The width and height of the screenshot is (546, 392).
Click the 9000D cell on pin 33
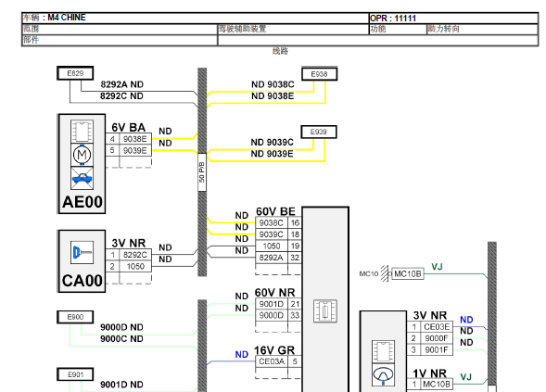tap(272, 315)
